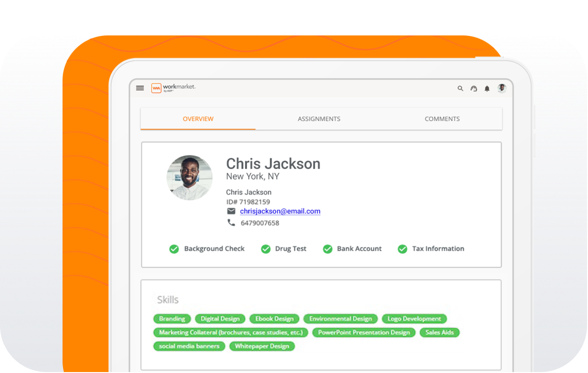Open the hamburger navigation menu
This screenshot has width=588, height=373.
point(140,88)
